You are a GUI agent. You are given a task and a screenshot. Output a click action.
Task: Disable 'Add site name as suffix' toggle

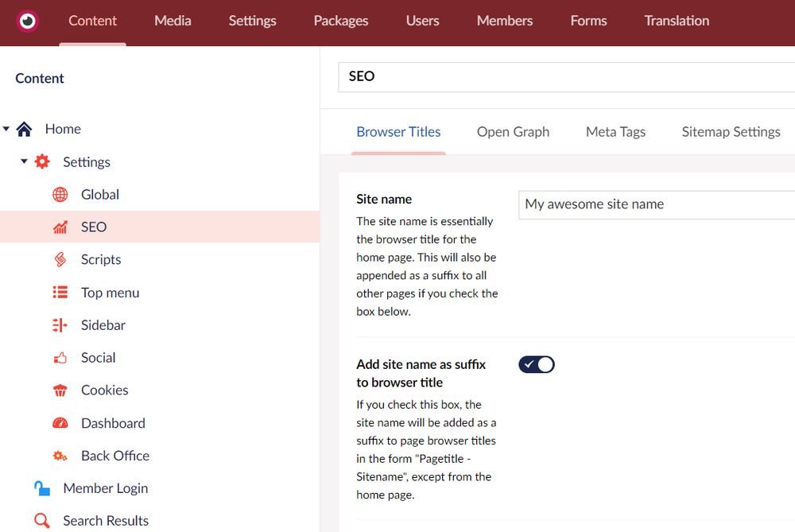point(537,365)
